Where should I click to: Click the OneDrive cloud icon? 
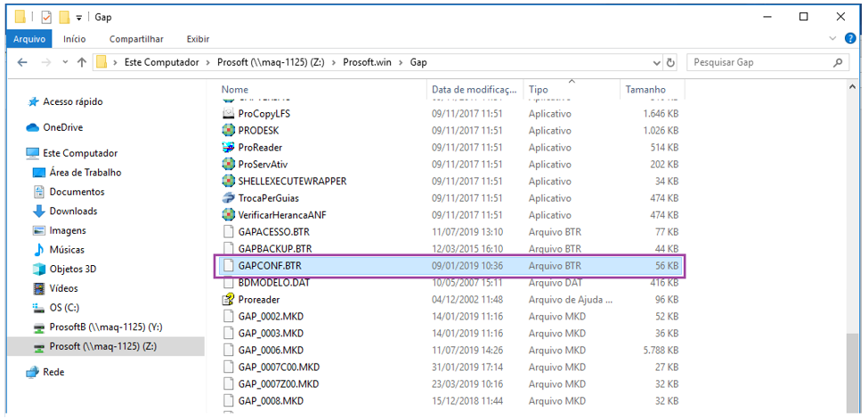pos(33,127)
